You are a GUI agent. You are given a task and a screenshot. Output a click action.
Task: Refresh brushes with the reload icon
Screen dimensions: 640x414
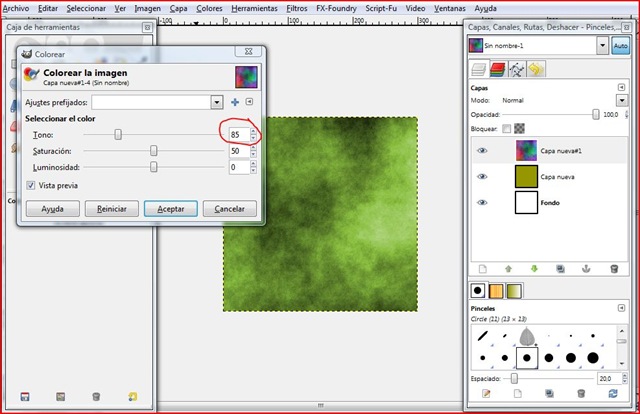tap(612, 394)
